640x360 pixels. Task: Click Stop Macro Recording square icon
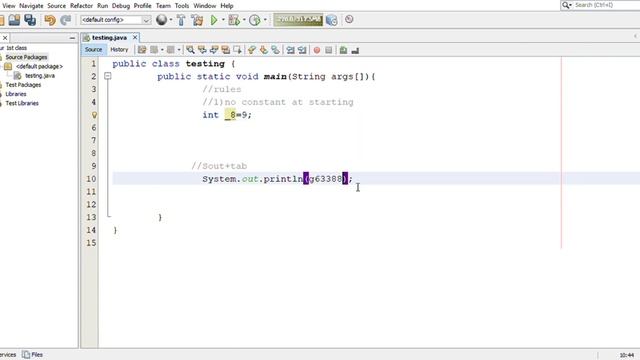tap(329, 50)
